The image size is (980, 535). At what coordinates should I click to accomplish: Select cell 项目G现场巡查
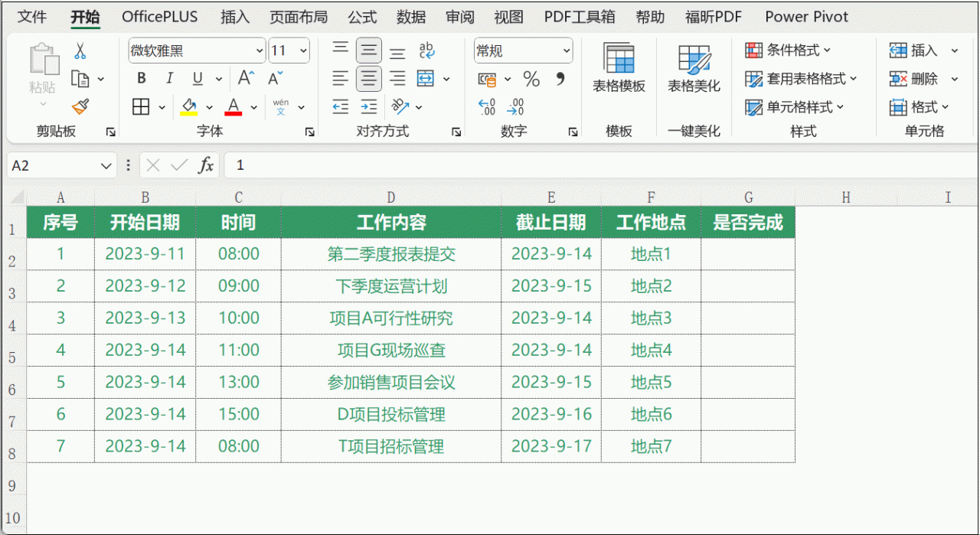(391, 351)
